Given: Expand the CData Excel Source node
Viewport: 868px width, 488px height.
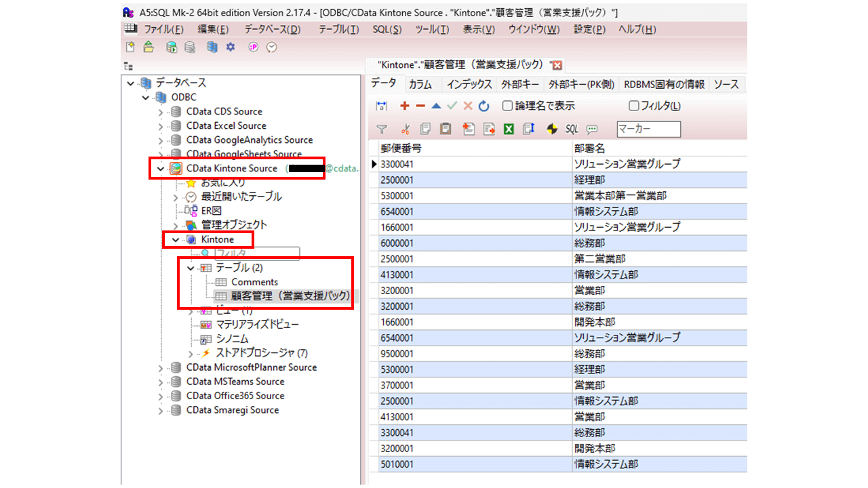Looking at the screenshot, I should (161, 126).
